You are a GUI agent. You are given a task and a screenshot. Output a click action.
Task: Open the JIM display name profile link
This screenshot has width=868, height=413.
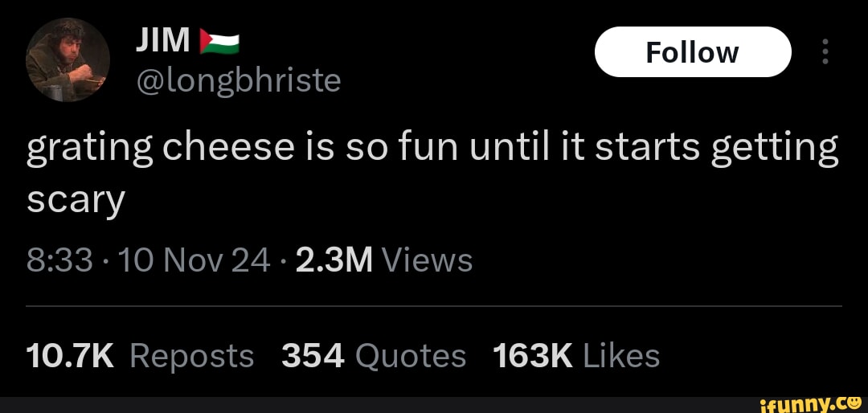pos(163,40)
